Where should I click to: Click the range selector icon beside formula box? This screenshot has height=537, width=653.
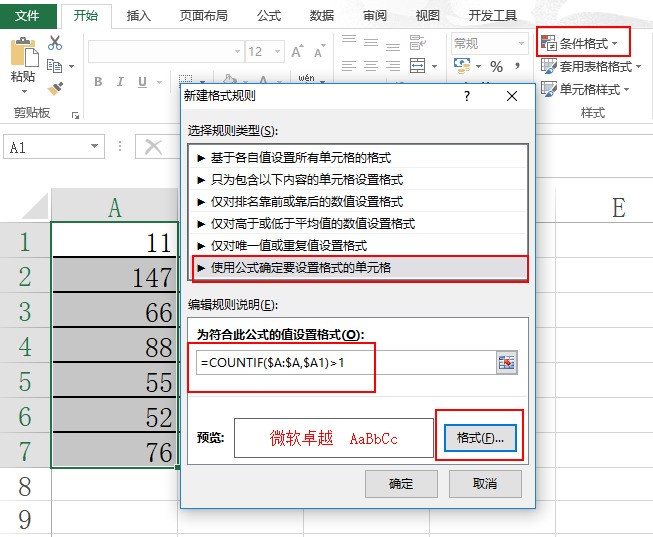(x=507, y=362)
